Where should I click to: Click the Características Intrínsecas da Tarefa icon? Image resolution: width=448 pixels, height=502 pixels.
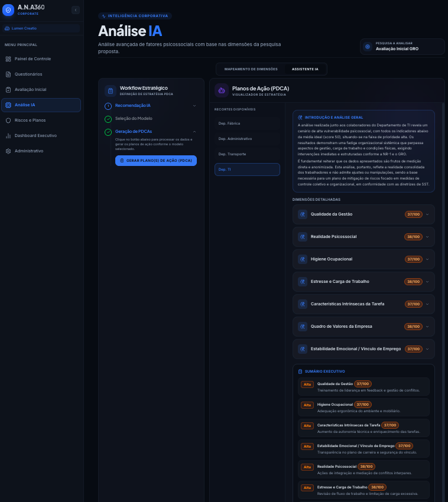click(x=303, y=304)
